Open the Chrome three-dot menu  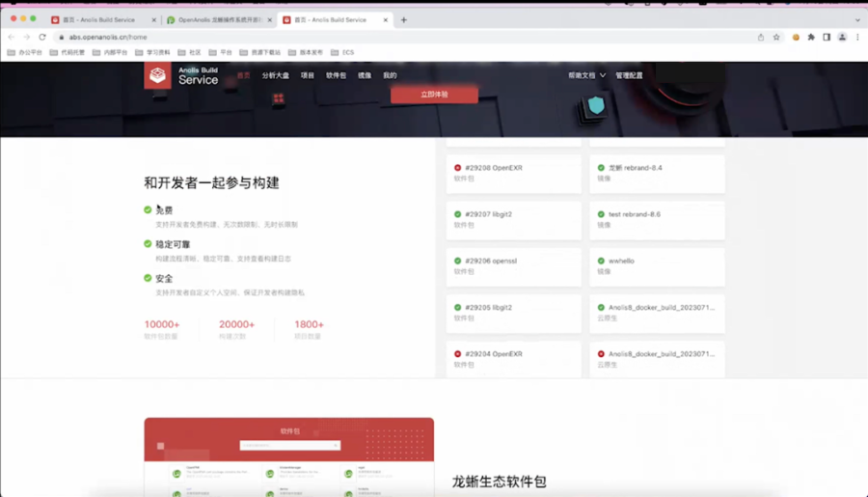pyautogui.click(x=857, y=37)
